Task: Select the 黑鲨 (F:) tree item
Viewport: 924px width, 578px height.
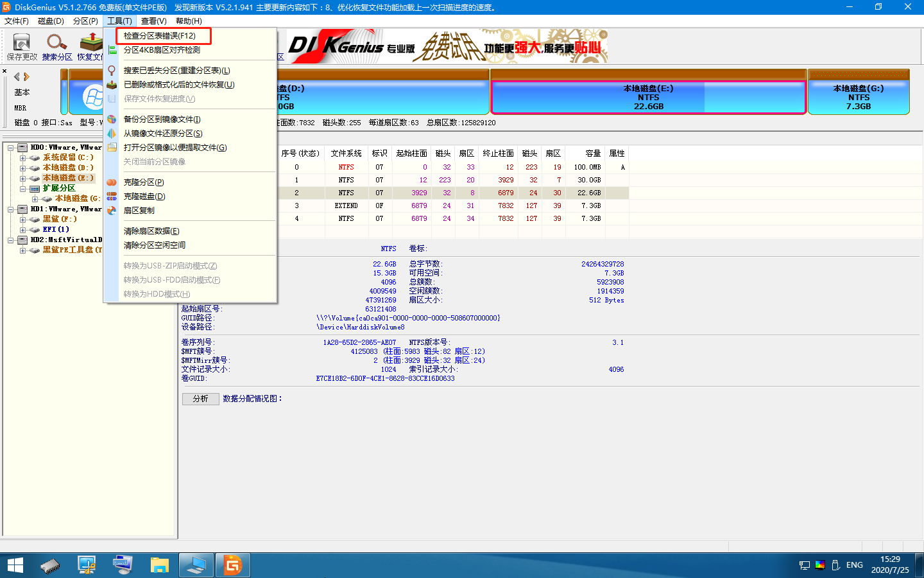Action: pos(60,220)
